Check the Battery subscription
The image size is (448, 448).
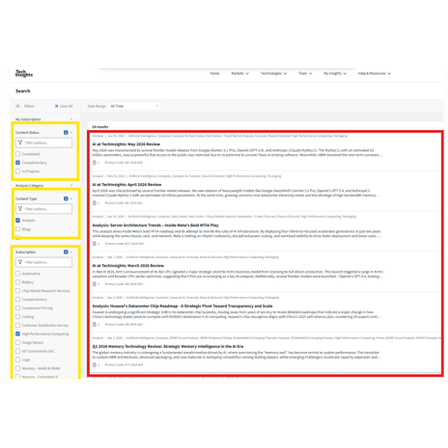click(x=18, y=282)
